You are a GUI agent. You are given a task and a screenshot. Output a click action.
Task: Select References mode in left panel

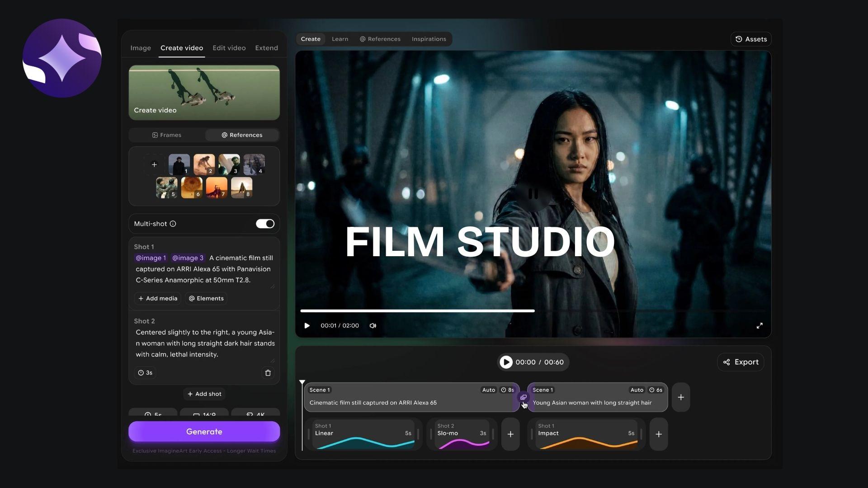tap(242, 135)
